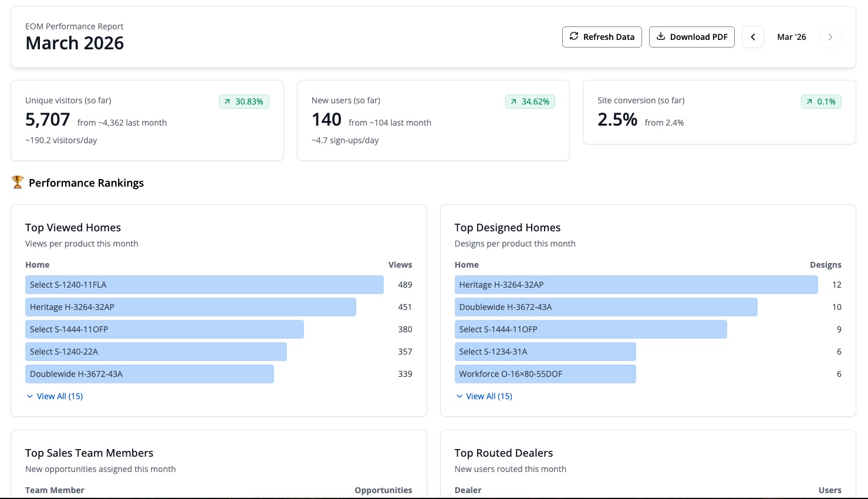This screenshot has width=868, height=499.
Task: Select Select S-1240-11FLA bar in Top Viewed Homes
Action: pyautogui.click(x=204, y=285)
